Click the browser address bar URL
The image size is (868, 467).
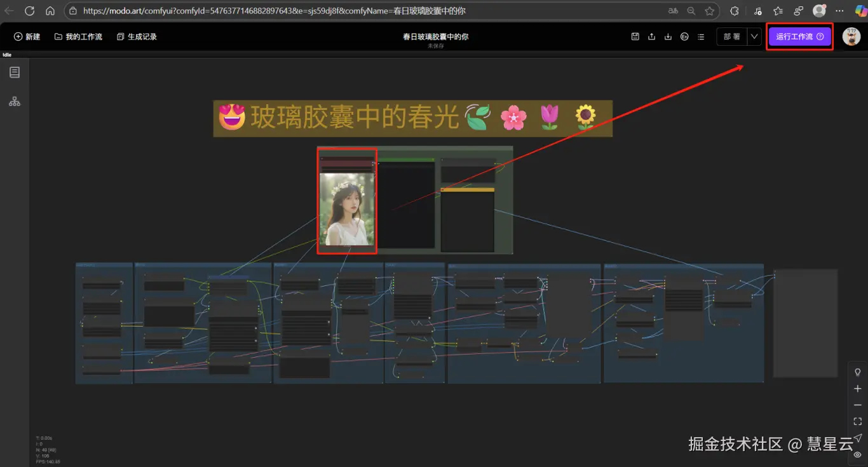pos(274,11)
